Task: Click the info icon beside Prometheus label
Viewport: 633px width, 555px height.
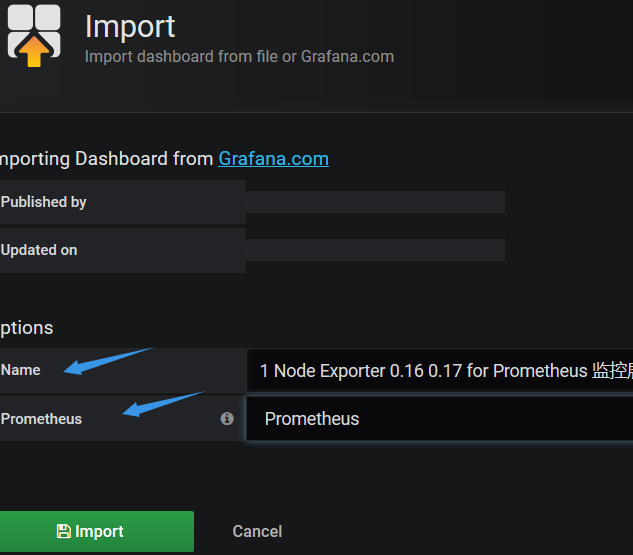Action: (x=227, y=419)
